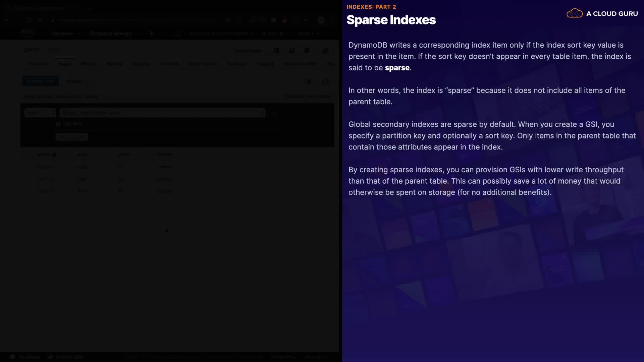Screen dimensions: 644x362
Task: Click the Start search button
Action: click(71, 137)
